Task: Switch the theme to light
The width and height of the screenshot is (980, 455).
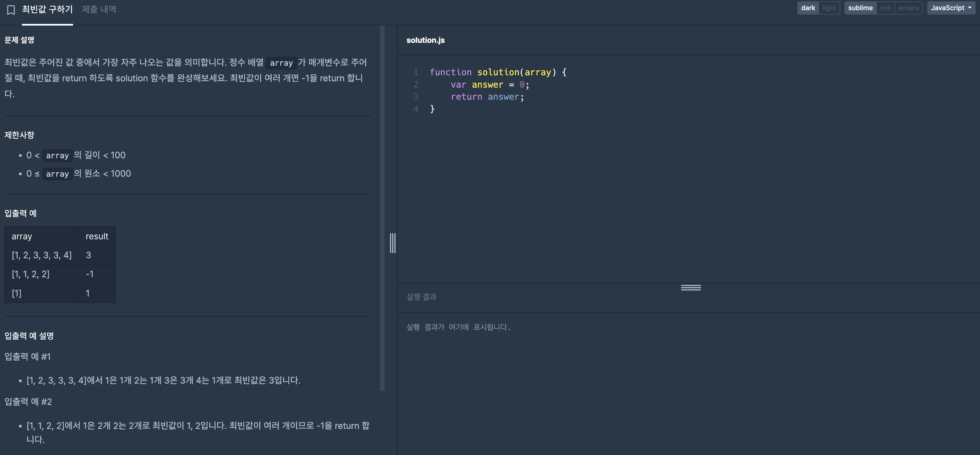Action: pyautogui.click(x=829, y=8)
